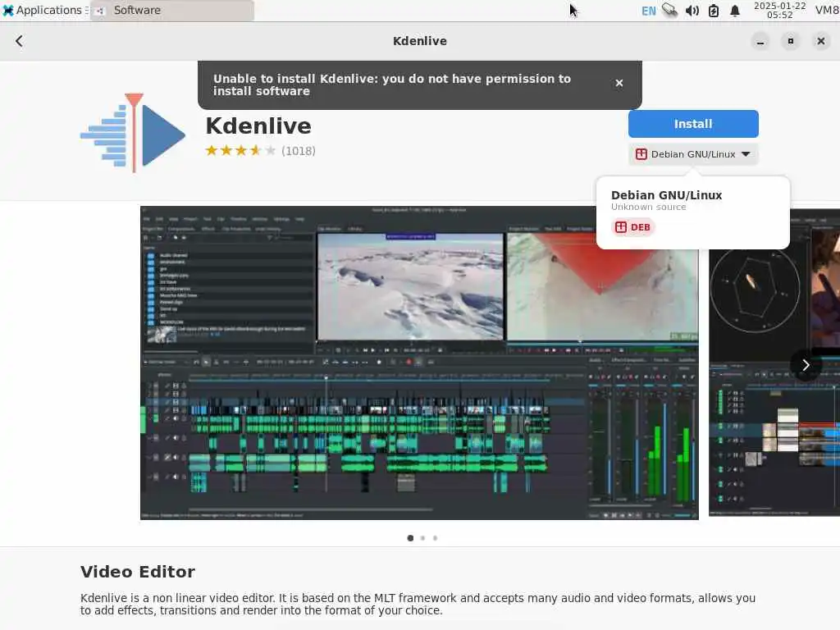
Task: Open the volume control tray icon
Action: (x=692, y=11)
